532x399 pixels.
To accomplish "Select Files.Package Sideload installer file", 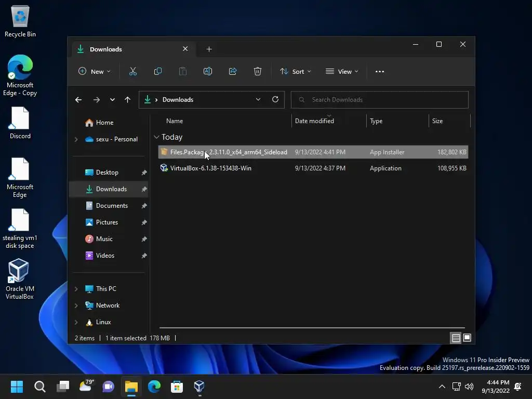I will [313, 152].
